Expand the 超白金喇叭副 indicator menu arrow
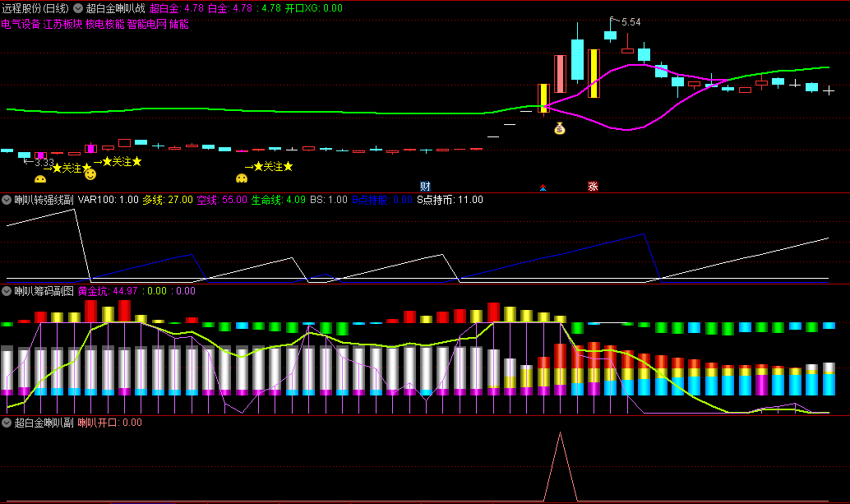 pos(7,423)
